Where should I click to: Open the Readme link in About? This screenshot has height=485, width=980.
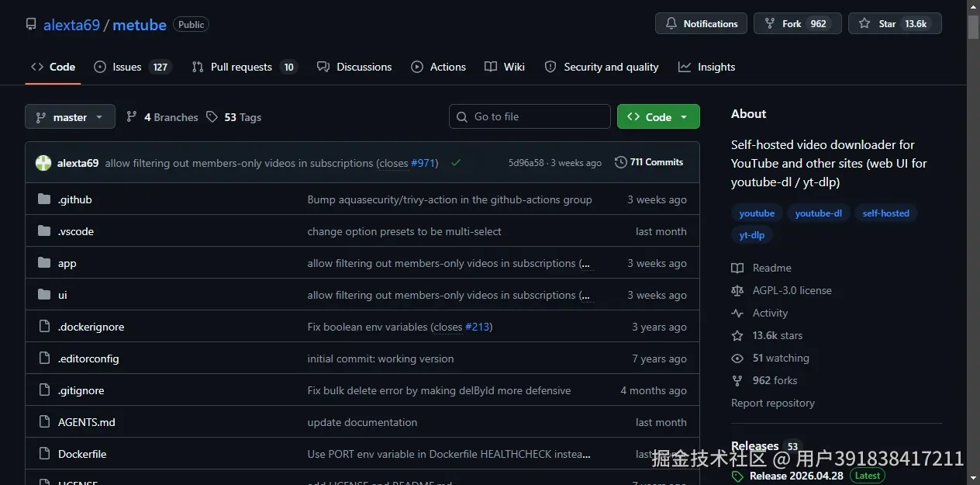point(771,268)
